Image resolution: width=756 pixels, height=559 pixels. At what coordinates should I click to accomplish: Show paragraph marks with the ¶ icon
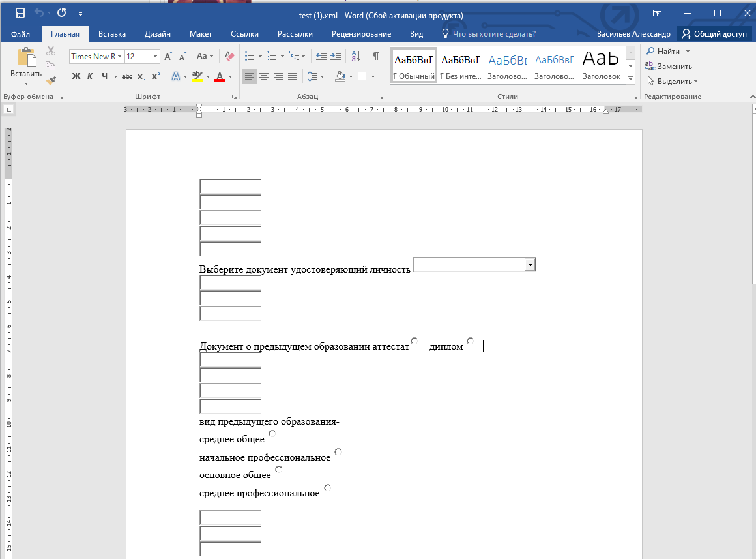[375, 57]
